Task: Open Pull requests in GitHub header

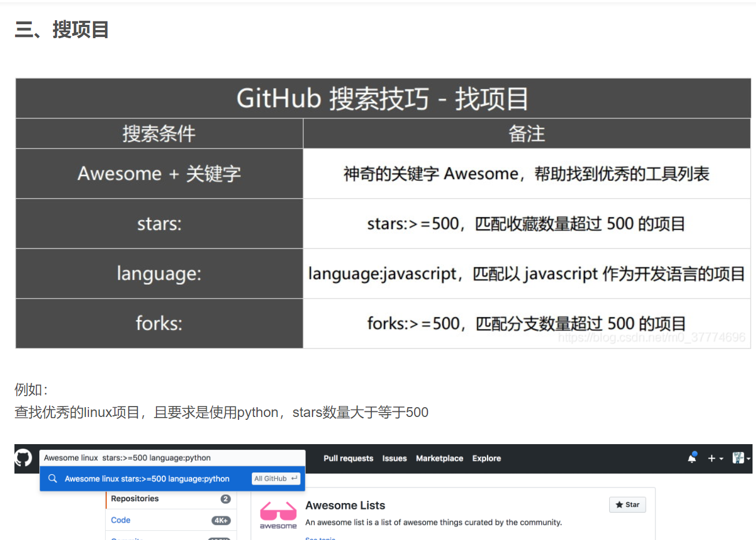Action: coord(348,459)
